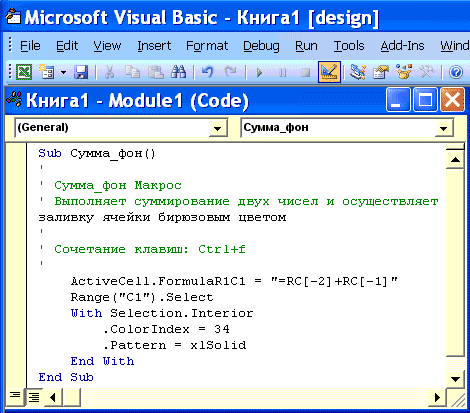Click the Copy toolbar icon
Screen dimensions: 470x413
[132, 72]
